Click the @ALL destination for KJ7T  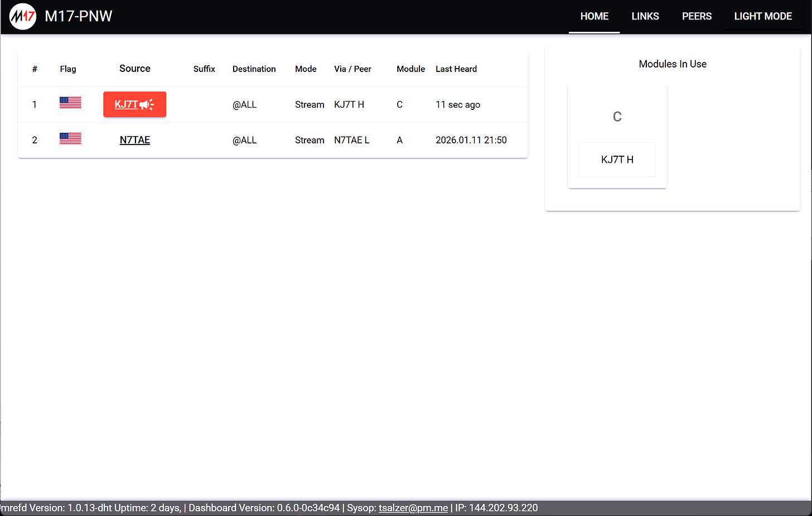click(x=245, y=104)
